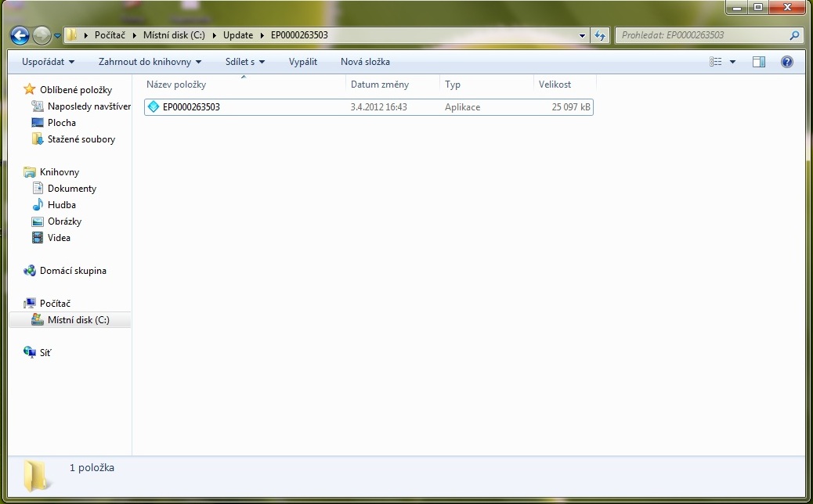Open the Dokumenty library
This screenshot has height=504, width=813.
click(72, 189)
